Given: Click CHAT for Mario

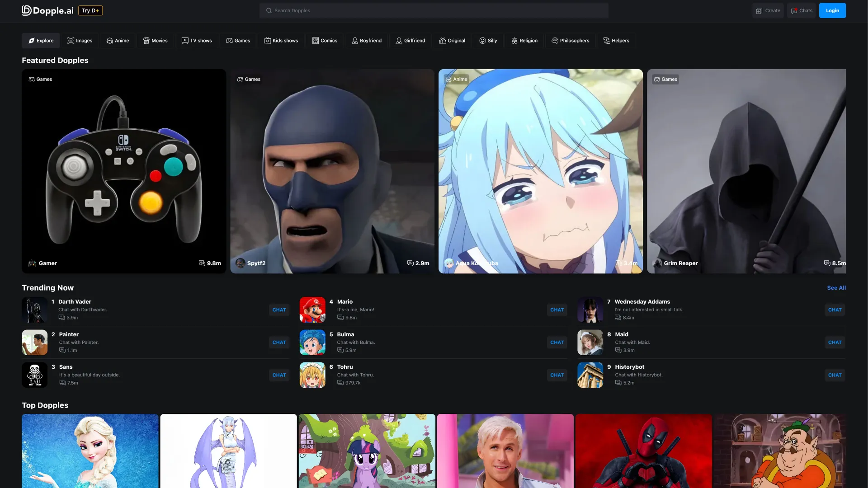Looking at the screenshot, I should click(x=557, y=310).
